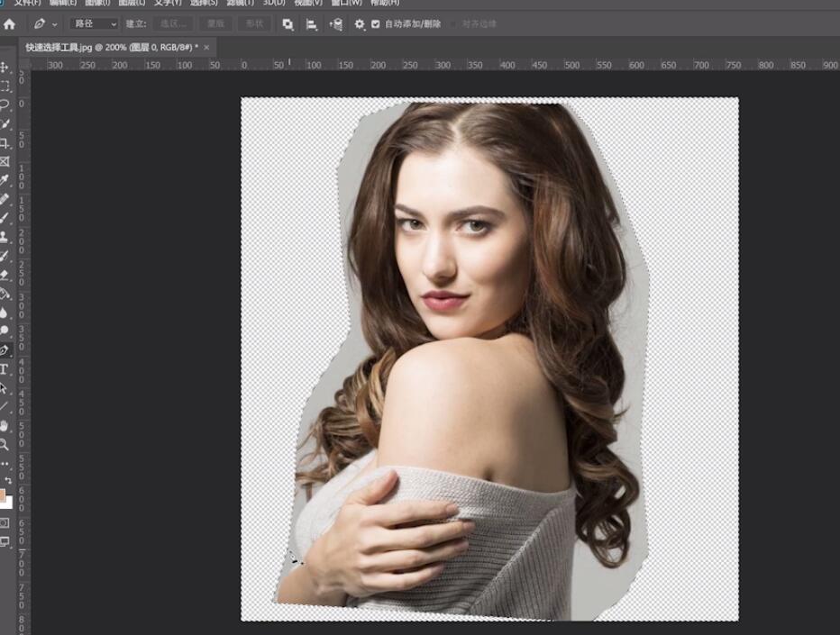Screen dimensions: 840x635
Task: Open the 滤镜(T) menu
Action: (240, 3)
